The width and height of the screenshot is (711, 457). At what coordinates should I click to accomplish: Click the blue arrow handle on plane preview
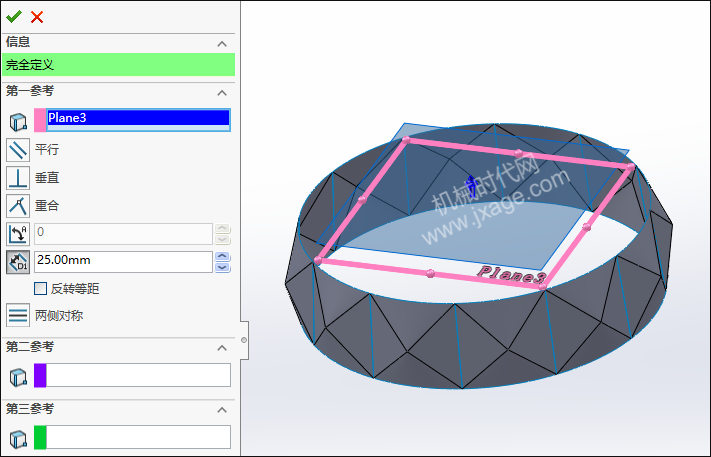point(471,185)
